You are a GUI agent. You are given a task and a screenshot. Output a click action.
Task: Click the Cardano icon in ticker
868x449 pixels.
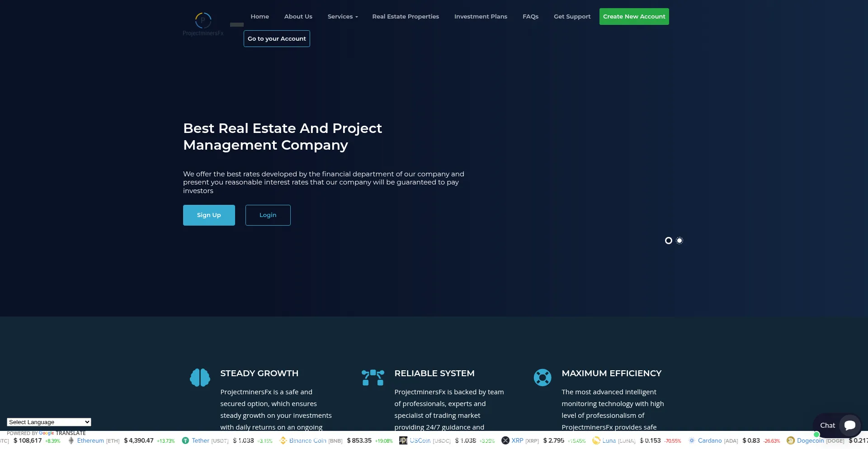(692, 440)
